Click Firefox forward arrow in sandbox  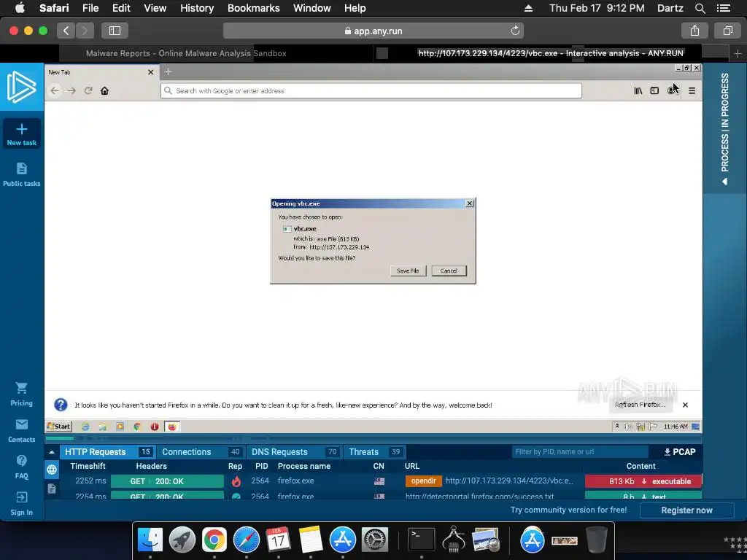(x=71, y=90)
